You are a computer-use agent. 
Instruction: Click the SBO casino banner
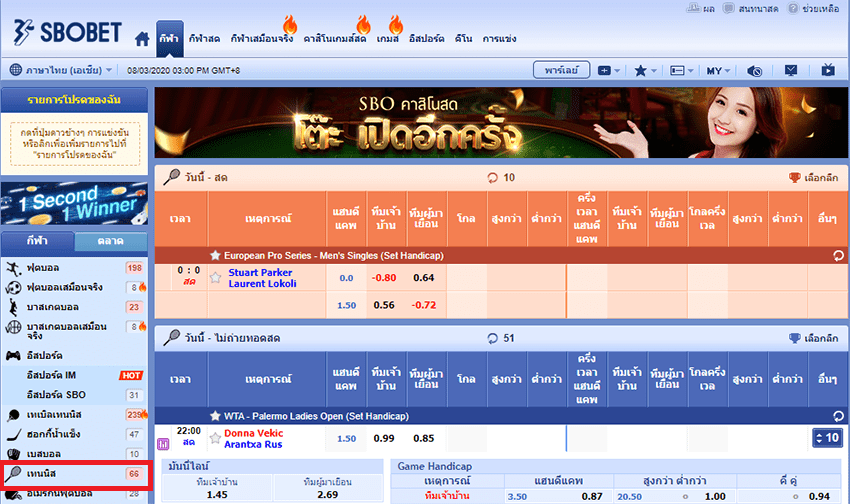(501, 123)
